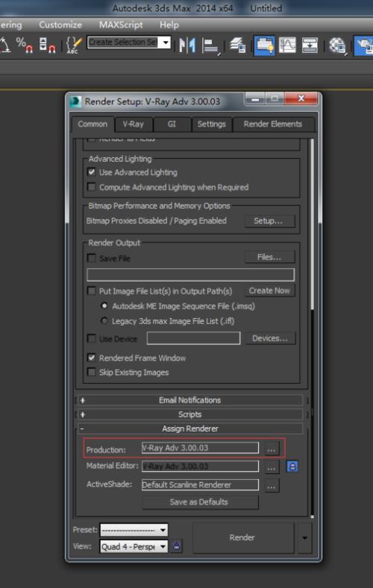
Task: Click the Align tool icon
Action: point(210,46)
